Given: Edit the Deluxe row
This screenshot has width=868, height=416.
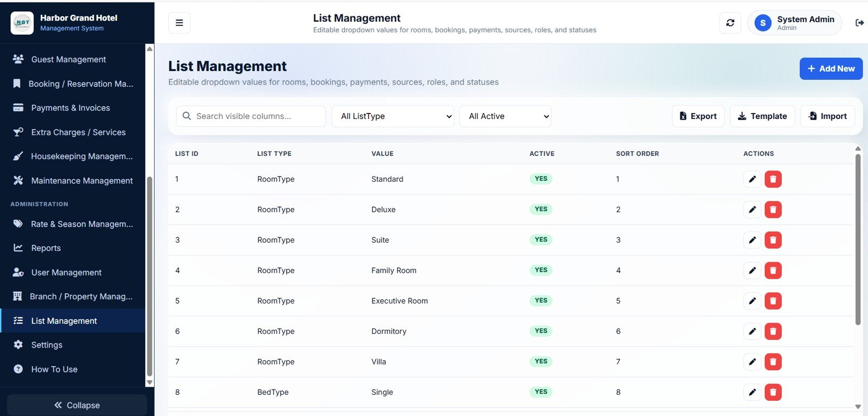Looking at the screenshot, I should 752,210.
